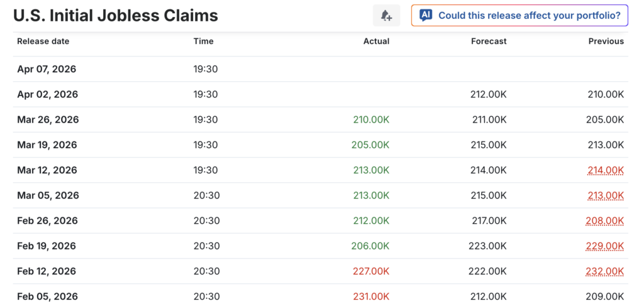Image resolution: width=644 pixels, height=308 pixels.
Task: Click 205.00K previous value for Mar 26, 2026
Action: pyautogui.click(x=605, y=119)
